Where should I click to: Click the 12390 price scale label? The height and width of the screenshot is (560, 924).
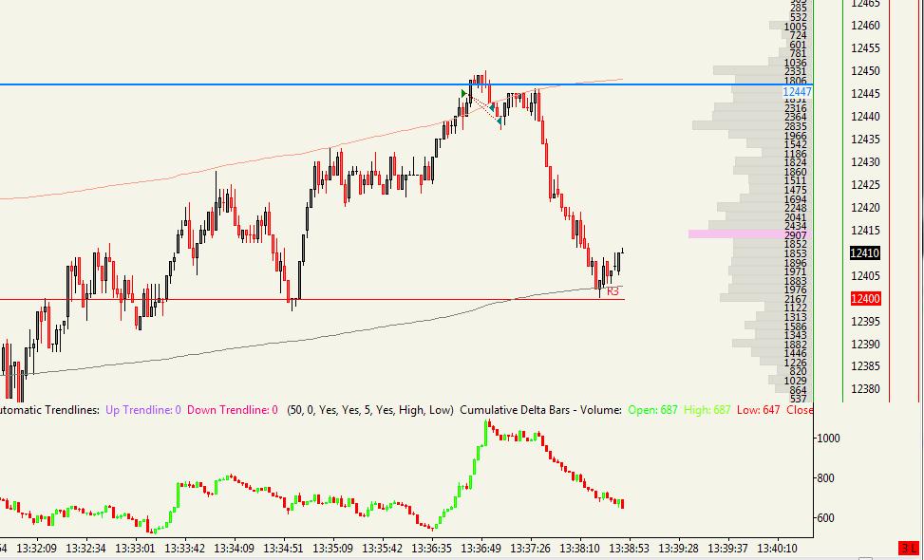coord(865,344)
